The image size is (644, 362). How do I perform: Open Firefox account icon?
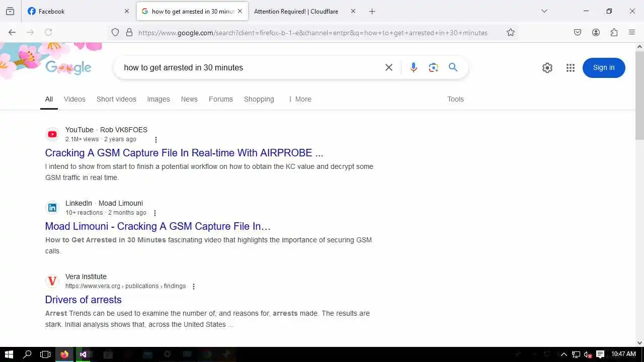[x=596, y=32]
